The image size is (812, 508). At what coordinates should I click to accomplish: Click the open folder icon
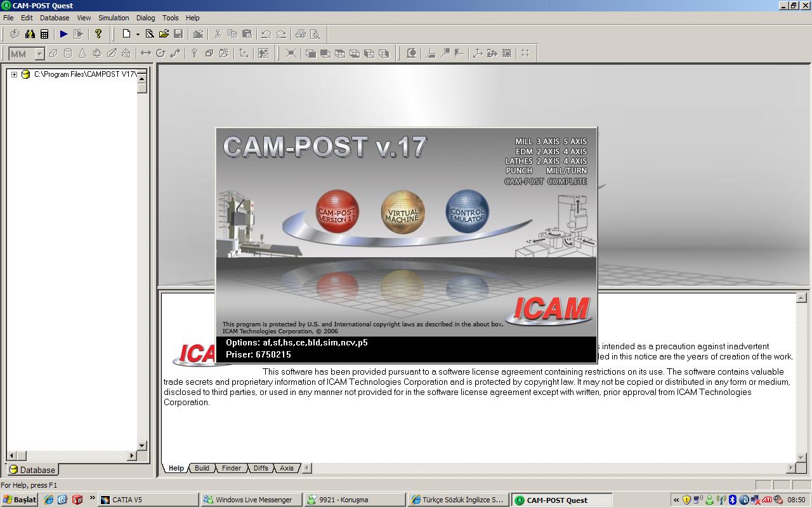pyautogui.click(x=164, y=34)
